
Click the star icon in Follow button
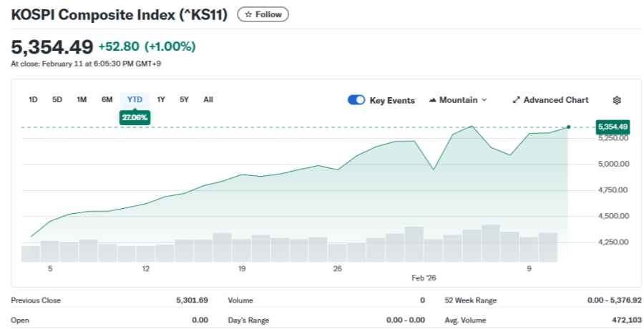click(x=248, y=14)
